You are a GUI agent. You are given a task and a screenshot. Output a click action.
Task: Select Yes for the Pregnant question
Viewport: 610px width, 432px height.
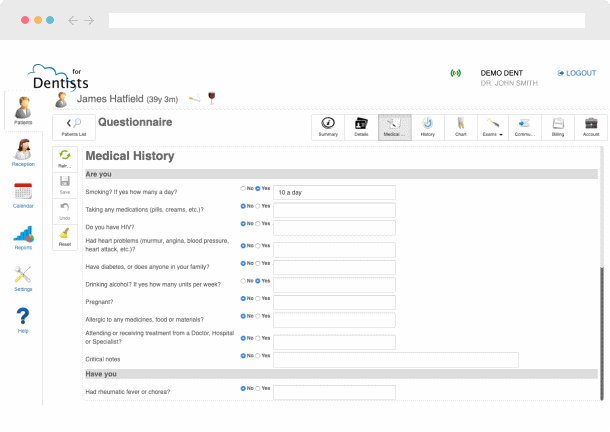258,298
